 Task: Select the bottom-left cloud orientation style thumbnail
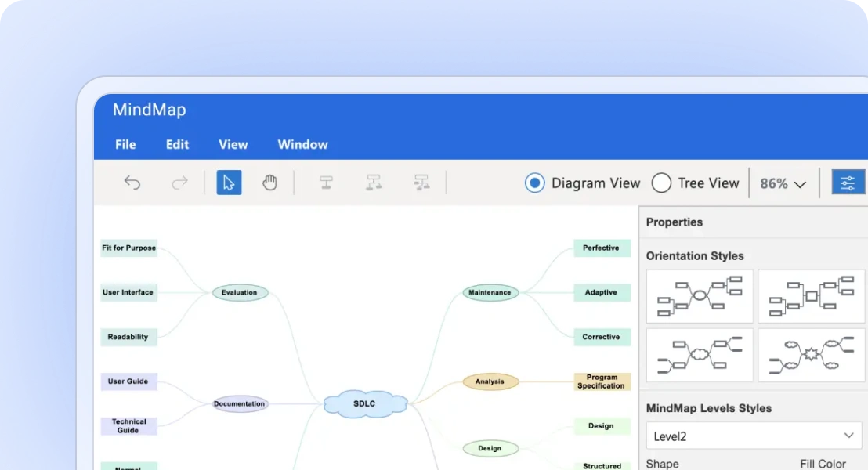(x=699, y=355)
